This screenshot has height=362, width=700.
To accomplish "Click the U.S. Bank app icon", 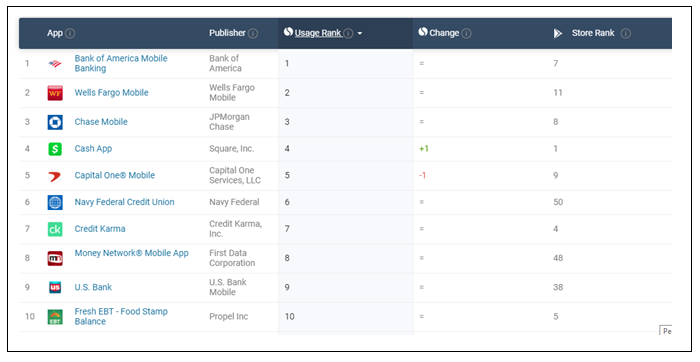I will coord(55,287).
